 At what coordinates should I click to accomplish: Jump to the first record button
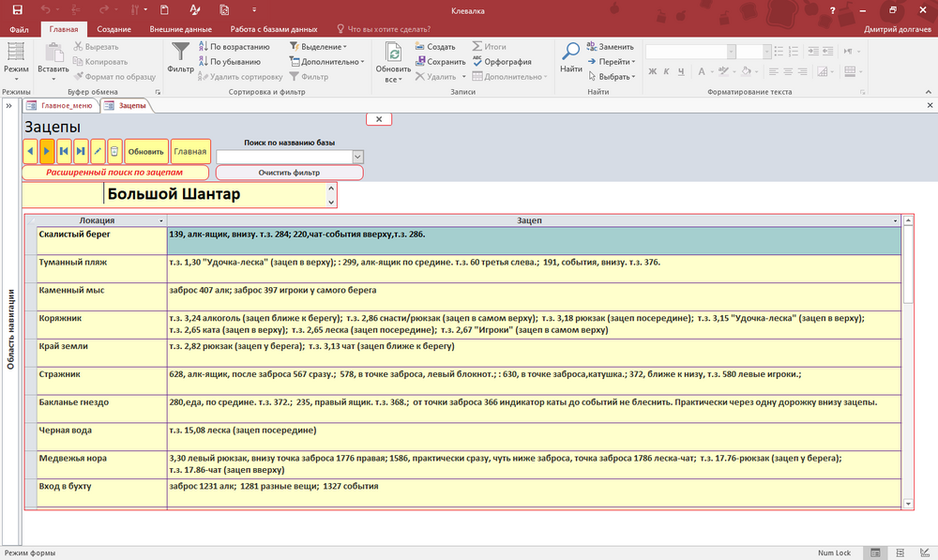tap(64, 151)
